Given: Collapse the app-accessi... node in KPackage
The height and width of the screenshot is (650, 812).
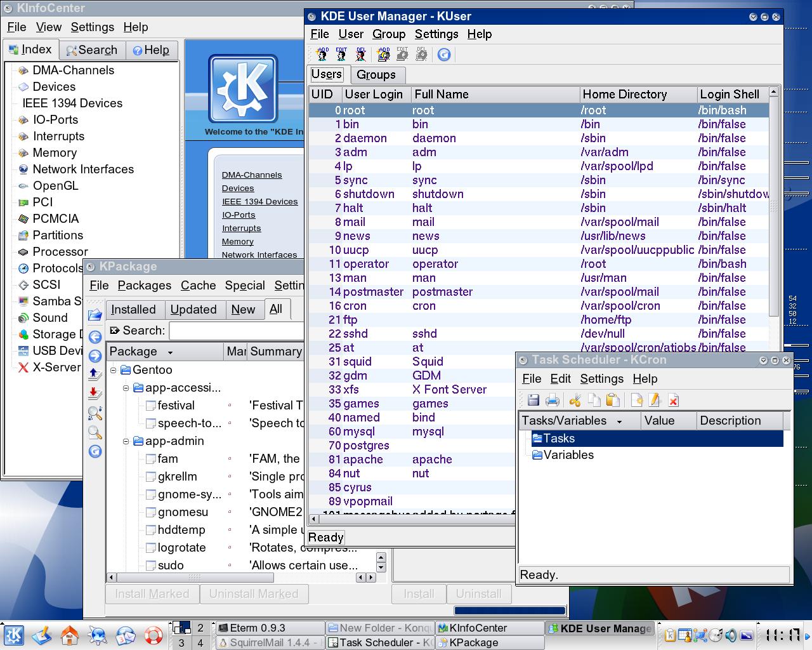Looking at the screenshot, I should pyautogui.click(x=126, y=387).
